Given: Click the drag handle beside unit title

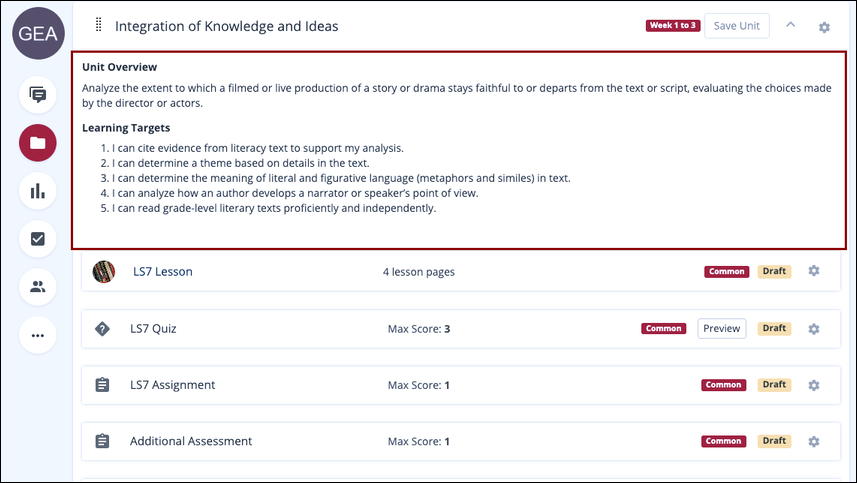Looking at the screenshot, I should (x=98, y=25).
